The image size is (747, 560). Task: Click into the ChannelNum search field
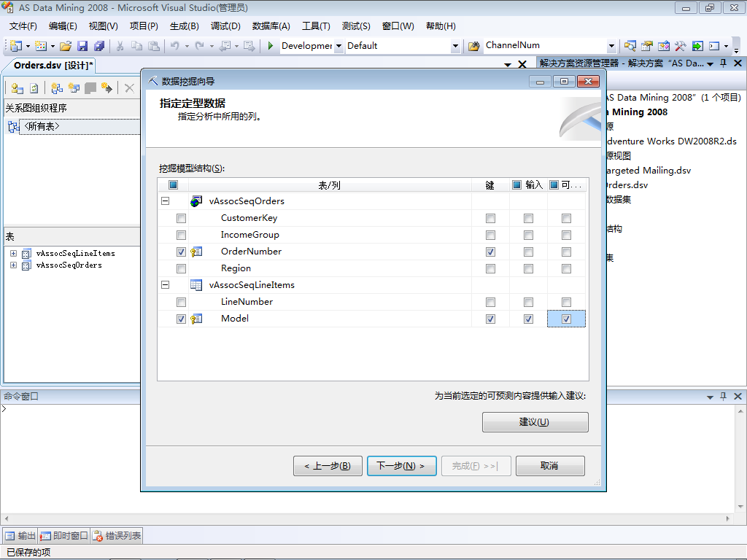[x=544, y=46]
